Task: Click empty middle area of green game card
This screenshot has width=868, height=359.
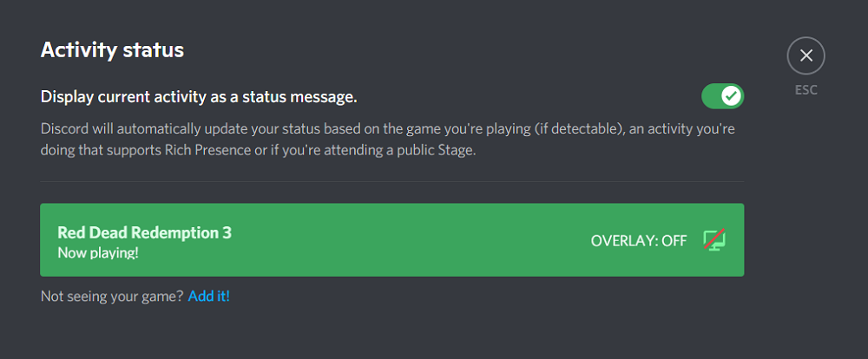Action: point(408,240)
